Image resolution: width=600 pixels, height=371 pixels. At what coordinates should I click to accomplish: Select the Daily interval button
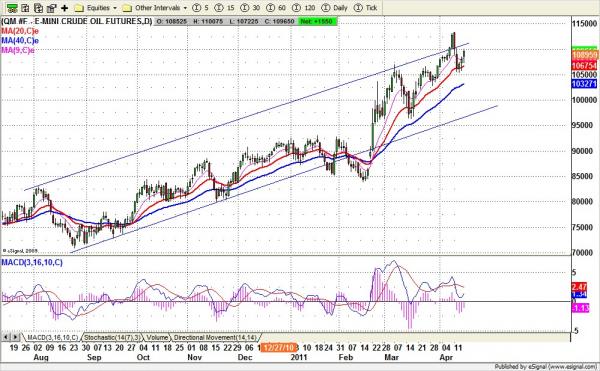[334, 8]
